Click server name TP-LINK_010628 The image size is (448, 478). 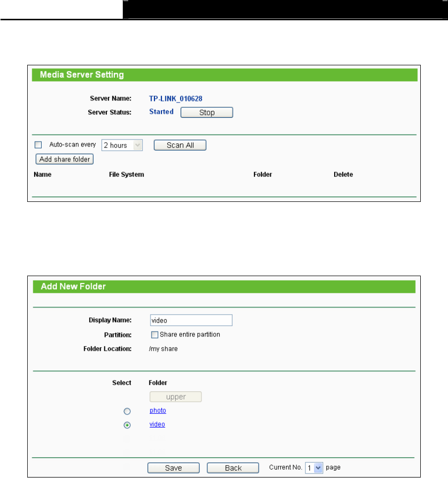coord(176,99)
